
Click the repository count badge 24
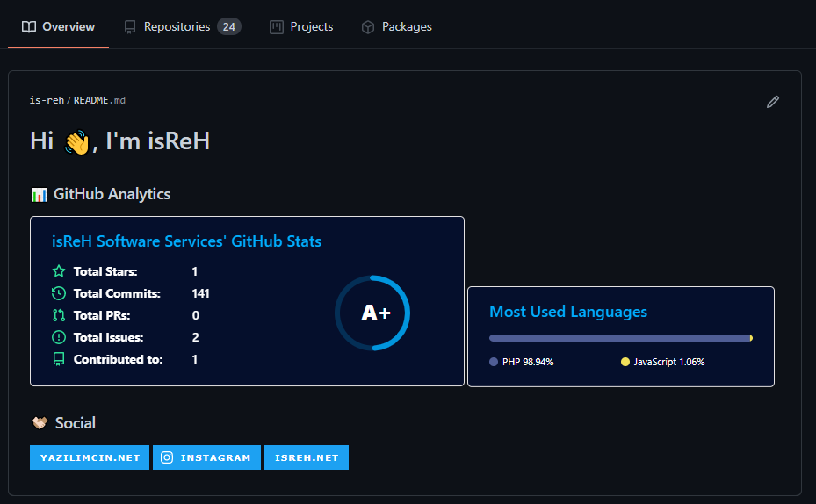229,27
